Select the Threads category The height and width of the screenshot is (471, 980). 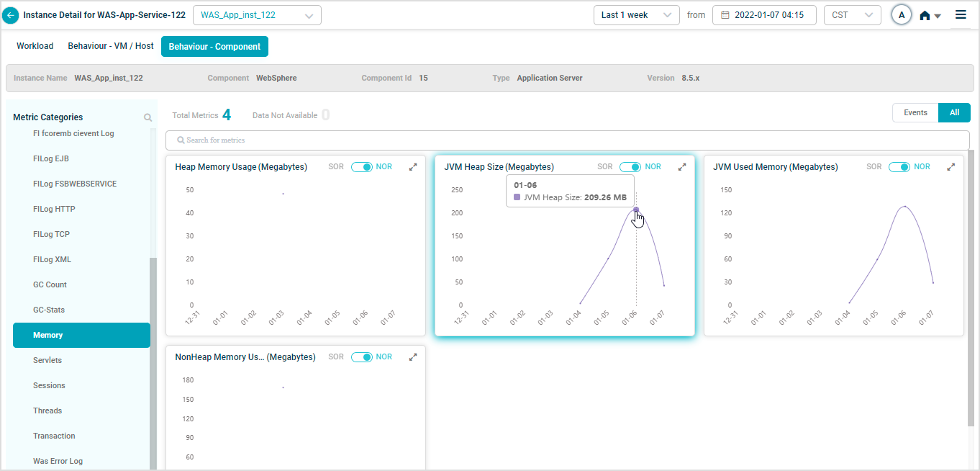47,411
